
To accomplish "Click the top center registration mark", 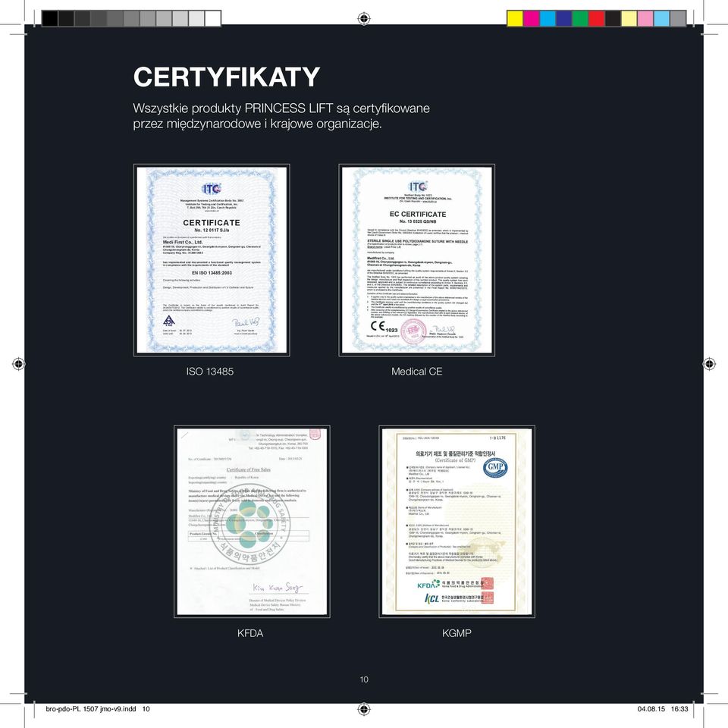I will click(x=364, y=18).
